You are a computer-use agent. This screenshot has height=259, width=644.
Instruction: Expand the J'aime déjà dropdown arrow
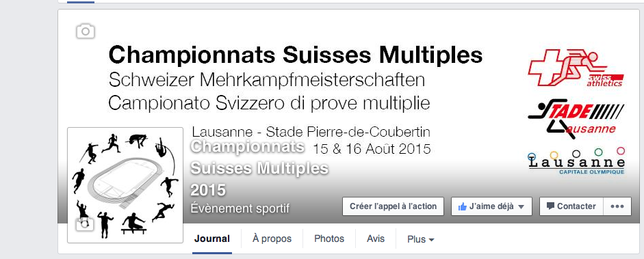pyautogui.click(x=521, y=207)
